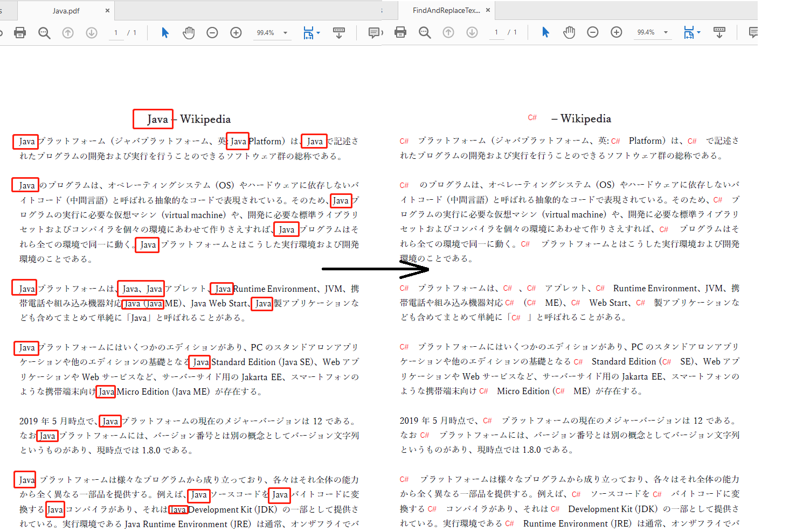803x532 pixels.
Task: Click 'Development Kit (JDK)' text in the C# document
Action: point(613,509)
